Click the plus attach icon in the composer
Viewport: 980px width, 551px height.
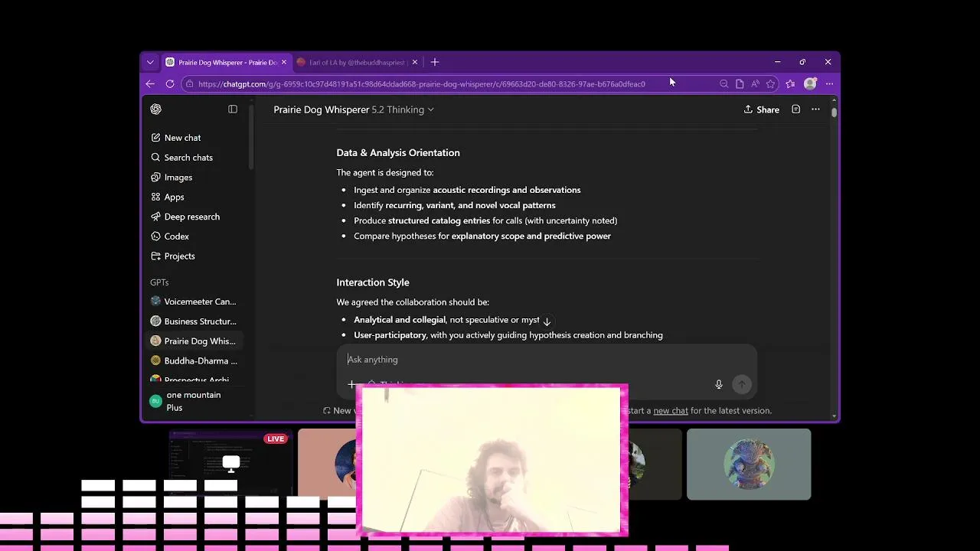pyautogui.click(x=351, y=384)
